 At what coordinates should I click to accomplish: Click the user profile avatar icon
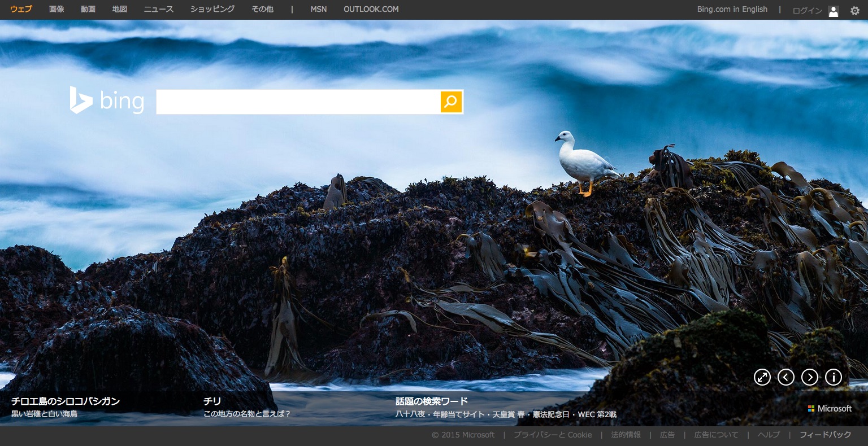tap(834, 11)
